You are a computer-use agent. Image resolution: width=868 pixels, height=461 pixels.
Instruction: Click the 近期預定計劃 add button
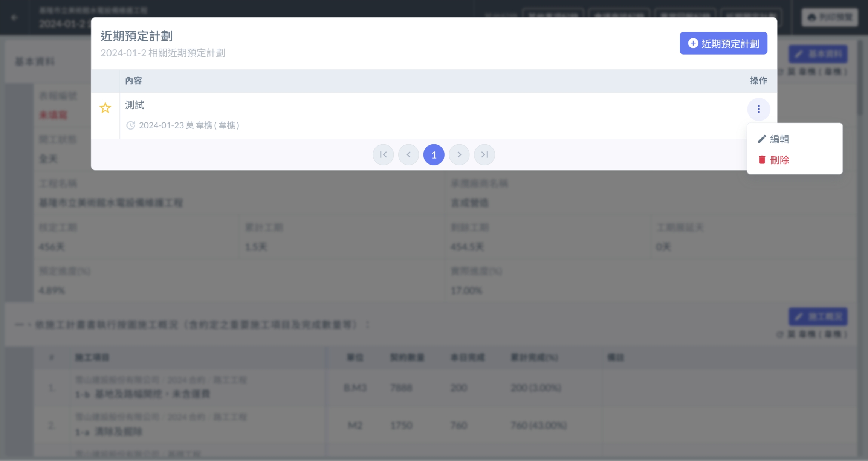click(x=723, y=43)
